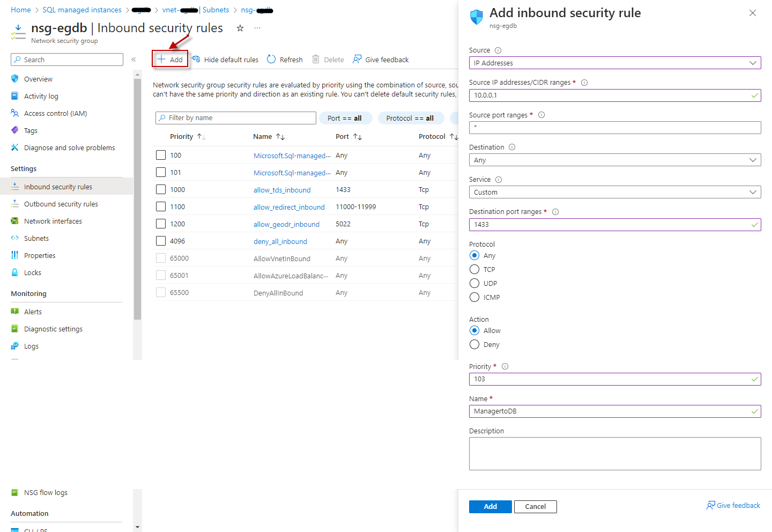This screenshot has width=772, height=532.
Task: Click the SQL managed instances breadcrumb
Action: pos(82,10)
